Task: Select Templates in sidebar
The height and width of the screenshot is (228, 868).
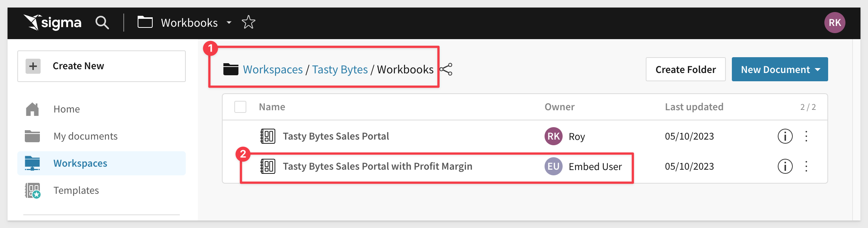Action: [76, 190]
